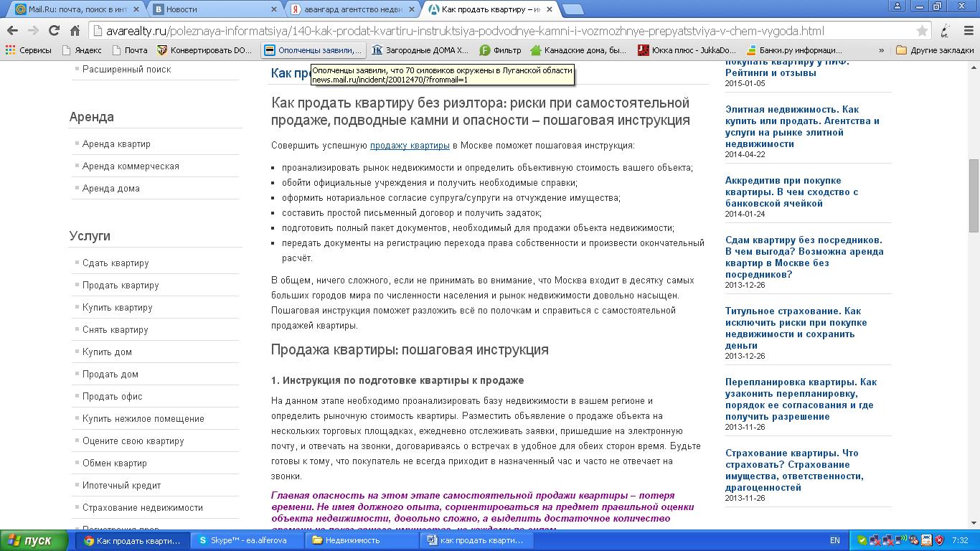Open the Купить нежилое помещение link
The height and width of the screenshot is (551, 980).
(143, 418)
